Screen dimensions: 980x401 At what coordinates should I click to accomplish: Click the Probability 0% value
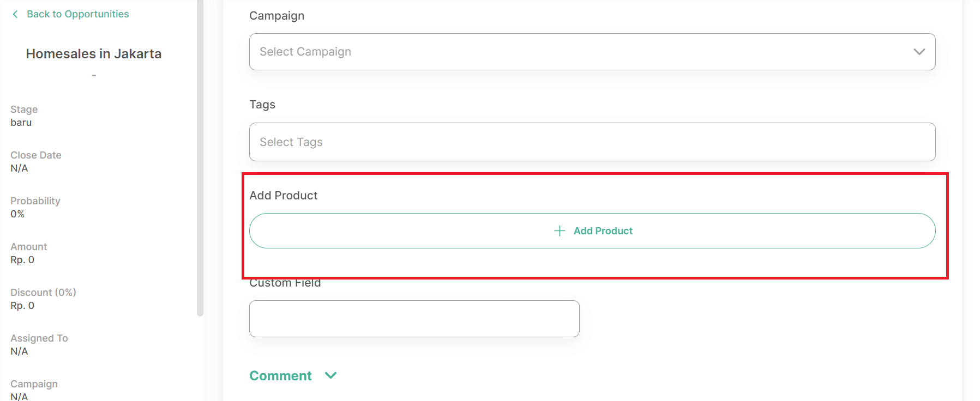pyautogui.click(x=17, y=214)
